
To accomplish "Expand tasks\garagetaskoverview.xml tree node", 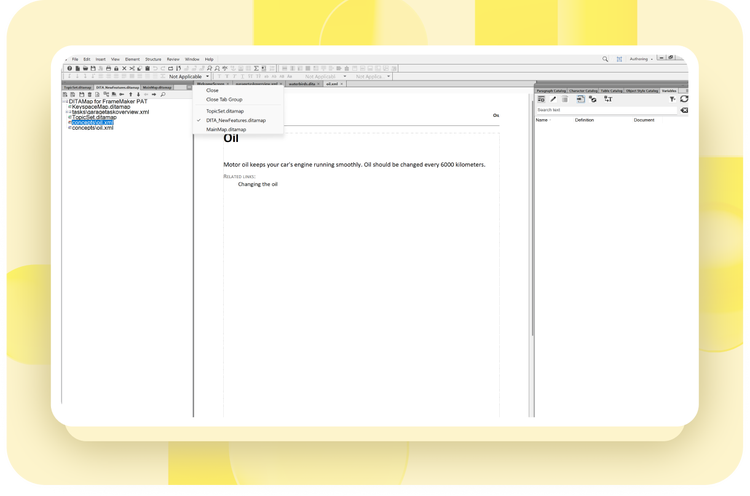I will click(67, 112).
